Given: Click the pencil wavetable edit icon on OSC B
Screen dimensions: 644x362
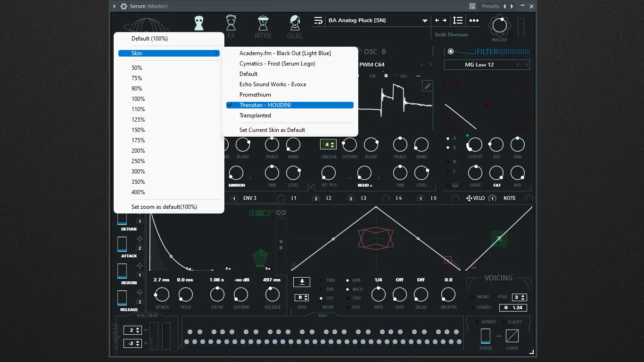Looking at the screenshot, I should pyautogui.click(x=427, y=85).
